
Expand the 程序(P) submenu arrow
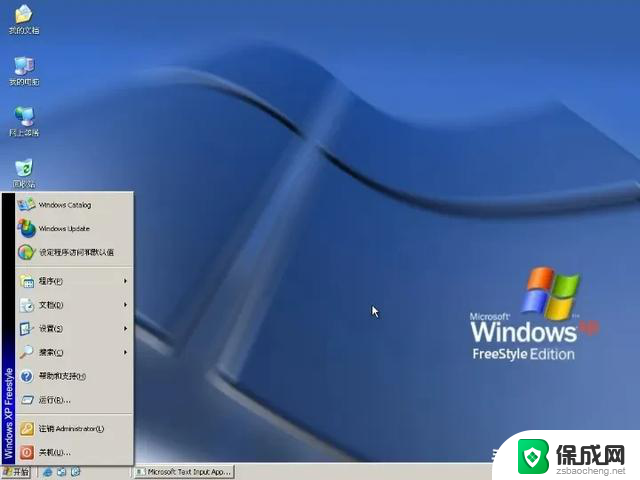point(125,281)
